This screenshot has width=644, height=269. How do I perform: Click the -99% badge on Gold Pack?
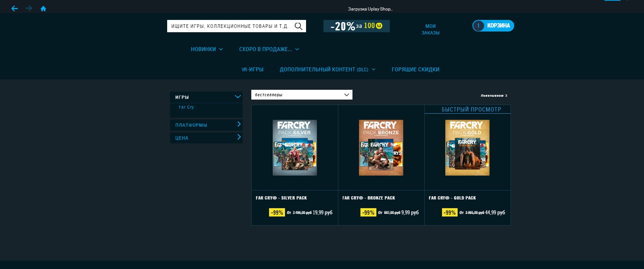tap(450, 213)
